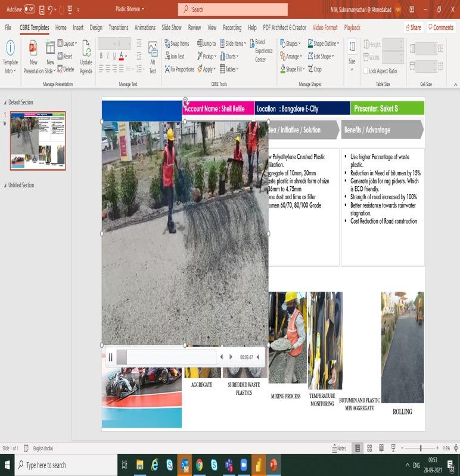This screenshot has width=460, height=476.
Task: Expand the Shapes dropdown
Action: (290, 44)
